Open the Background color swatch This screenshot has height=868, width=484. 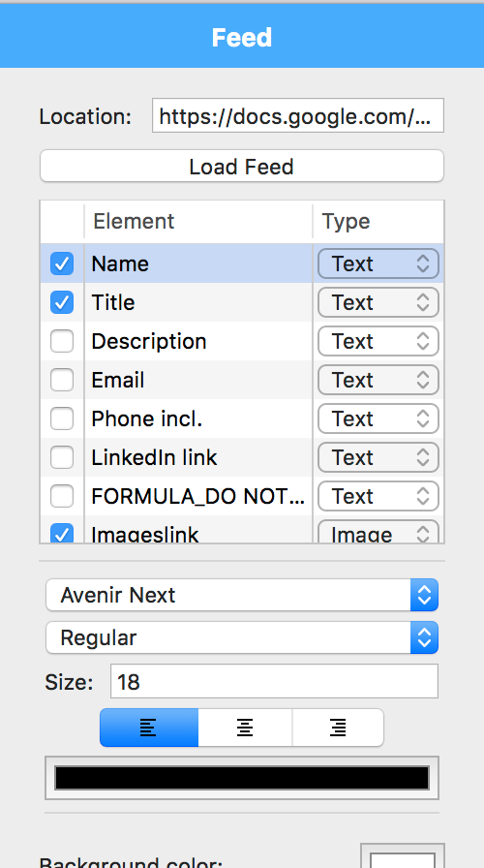(x=402, y=855)
